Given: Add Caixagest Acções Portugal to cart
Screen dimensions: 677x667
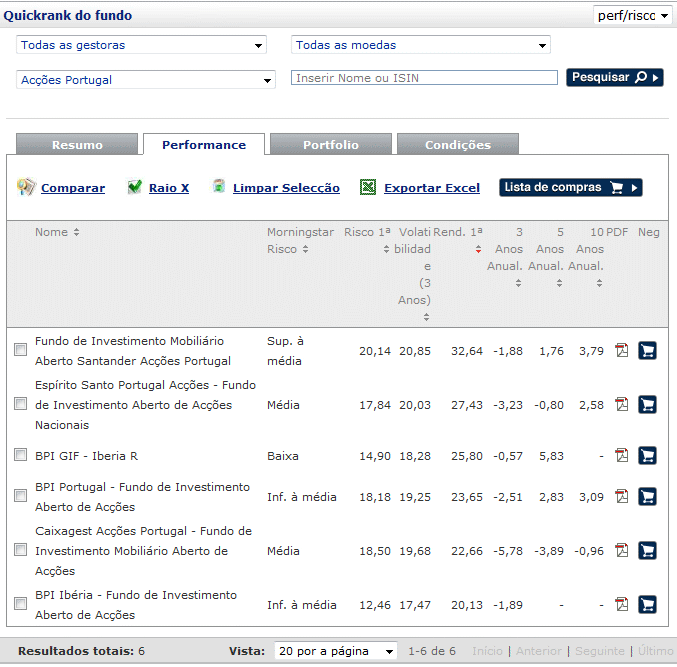Looking at the screenshot, I should pyautogui.click(x=647, y=550).
